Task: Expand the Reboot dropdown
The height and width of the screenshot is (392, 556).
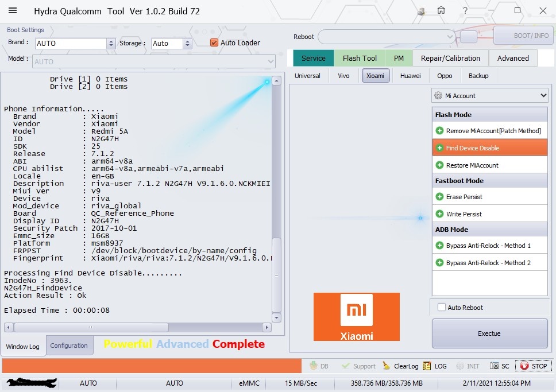Action: tap(450, 37)
